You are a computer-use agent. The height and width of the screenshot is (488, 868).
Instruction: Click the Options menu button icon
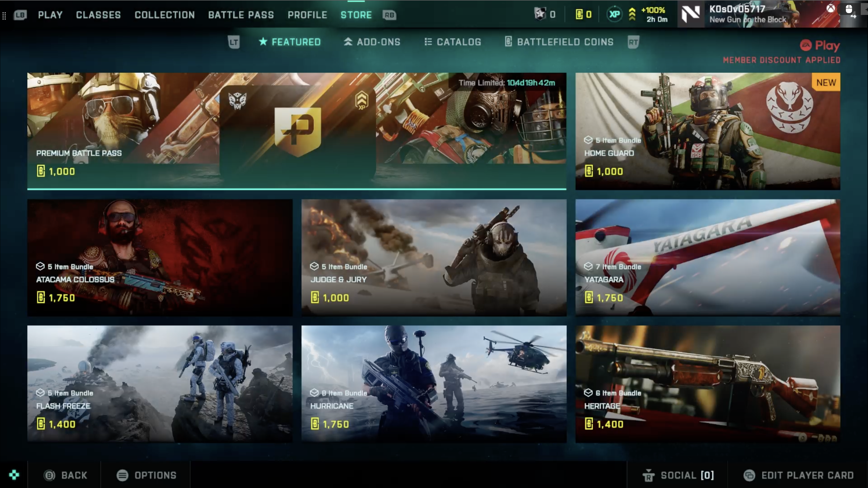coord(122,475)
